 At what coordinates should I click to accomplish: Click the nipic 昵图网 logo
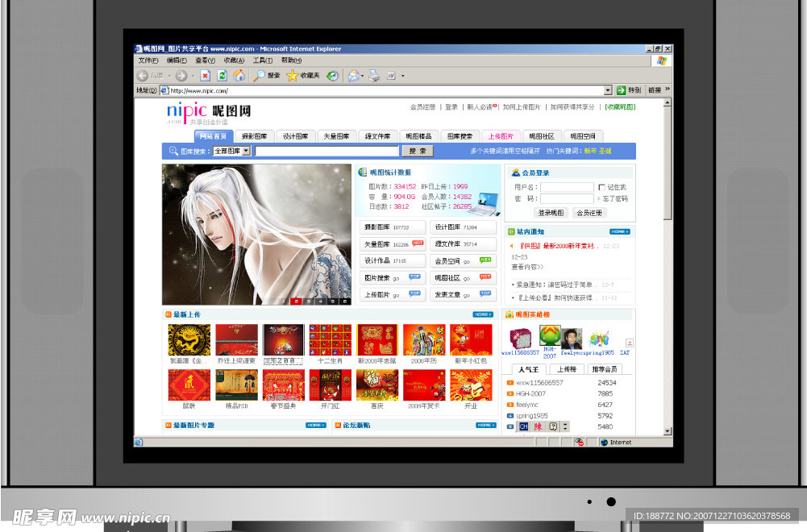point(209,113)
